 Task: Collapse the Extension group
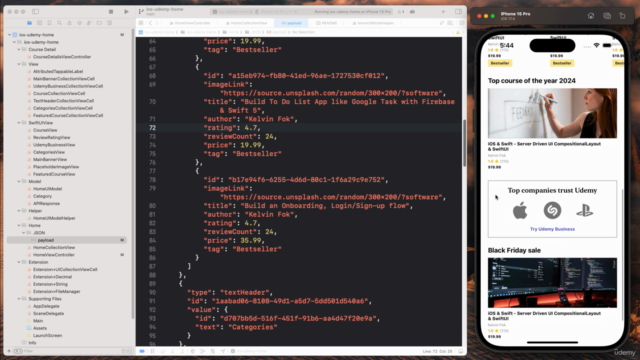[x=19, y=262]
